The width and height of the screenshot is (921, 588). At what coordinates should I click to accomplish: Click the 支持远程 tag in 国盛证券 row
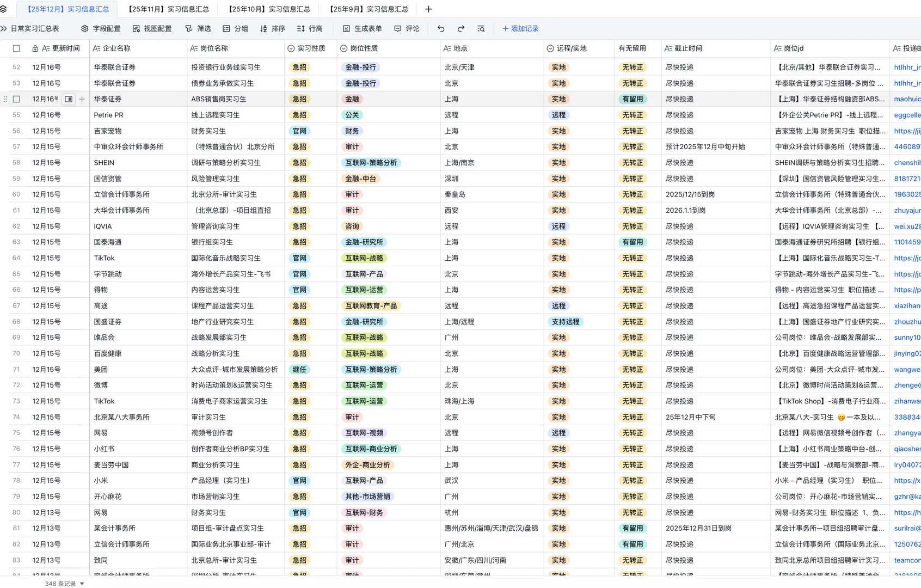(x=566, y=322)
